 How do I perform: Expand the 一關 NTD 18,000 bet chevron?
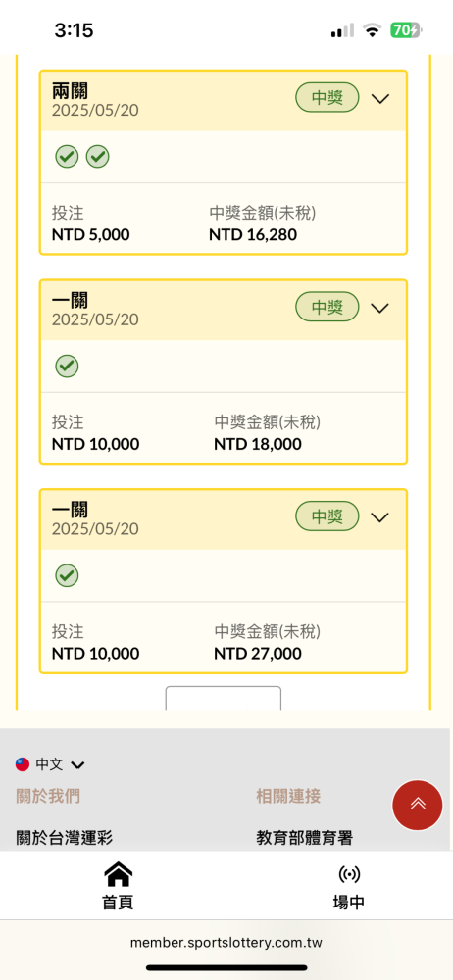tap(380, 308)
